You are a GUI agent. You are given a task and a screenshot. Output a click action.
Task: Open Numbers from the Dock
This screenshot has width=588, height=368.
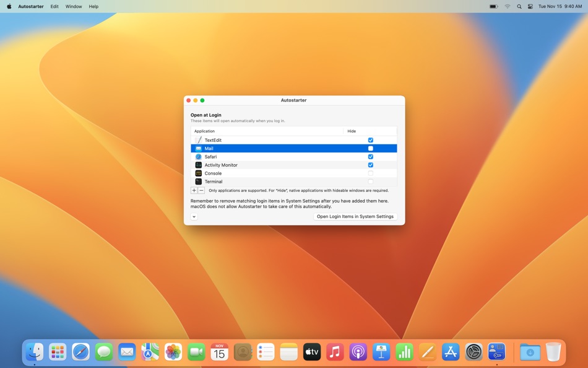[x=404, y=353]
